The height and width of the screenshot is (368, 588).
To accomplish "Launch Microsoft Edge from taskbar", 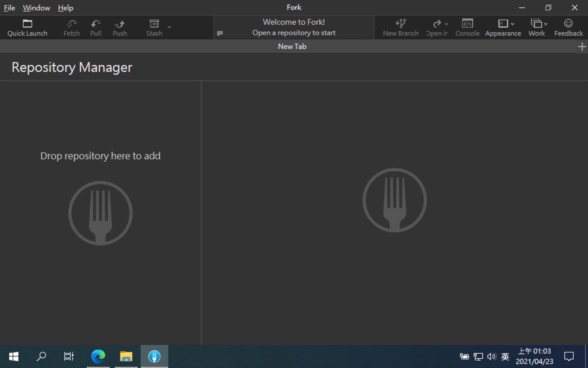I will [98, 356].
